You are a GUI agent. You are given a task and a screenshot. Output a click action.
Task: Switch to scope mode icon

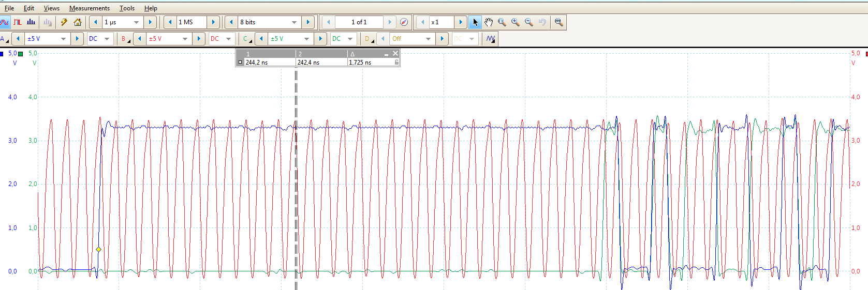click(5, 22)
